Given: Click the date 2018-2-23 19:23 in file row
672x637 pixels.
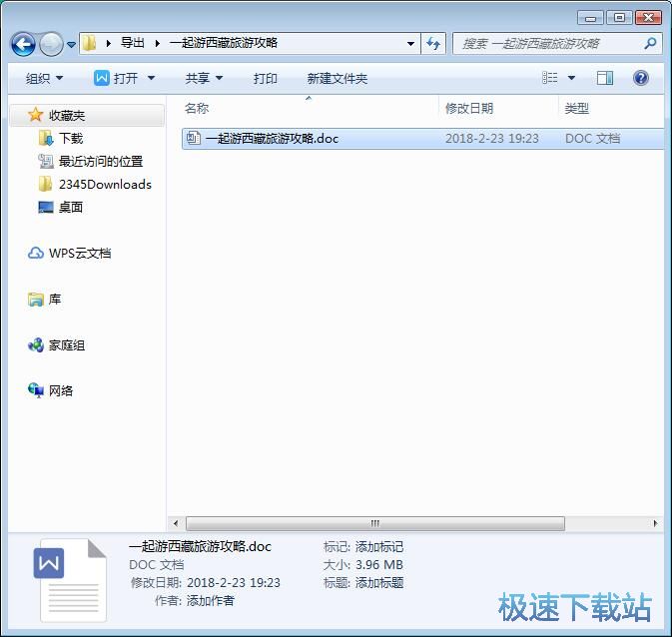Looking at the screenshot, I should [491, 139].
